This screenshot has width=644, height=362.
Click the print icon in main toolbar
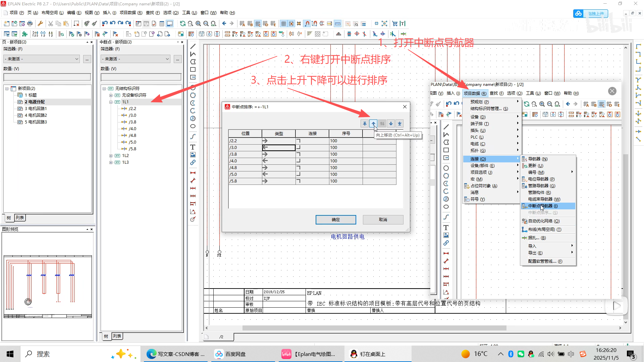(30, 23)
